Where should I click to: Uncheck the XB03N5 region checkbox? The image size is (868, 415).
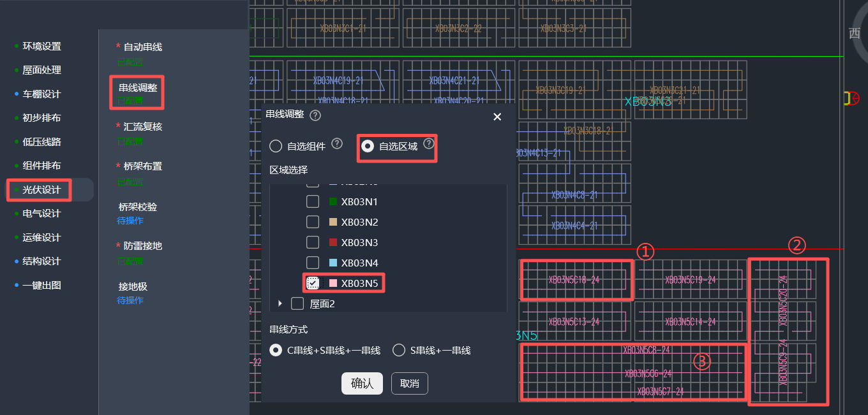click(313, 283)
